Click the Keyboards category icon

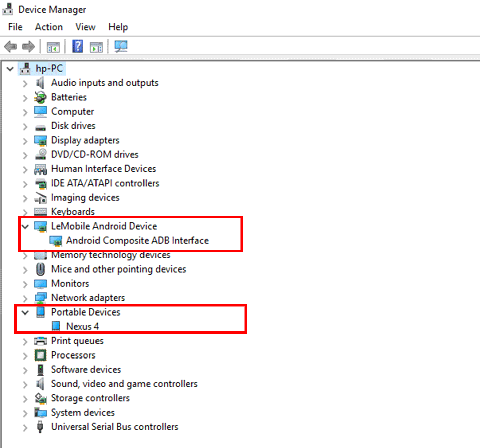(41, 212)
